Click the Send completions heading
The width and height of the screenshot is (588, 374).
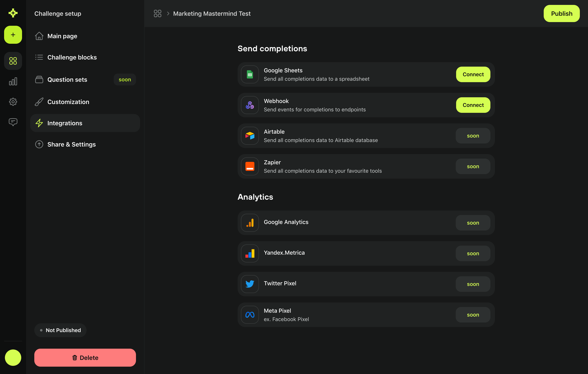point(272,49)
